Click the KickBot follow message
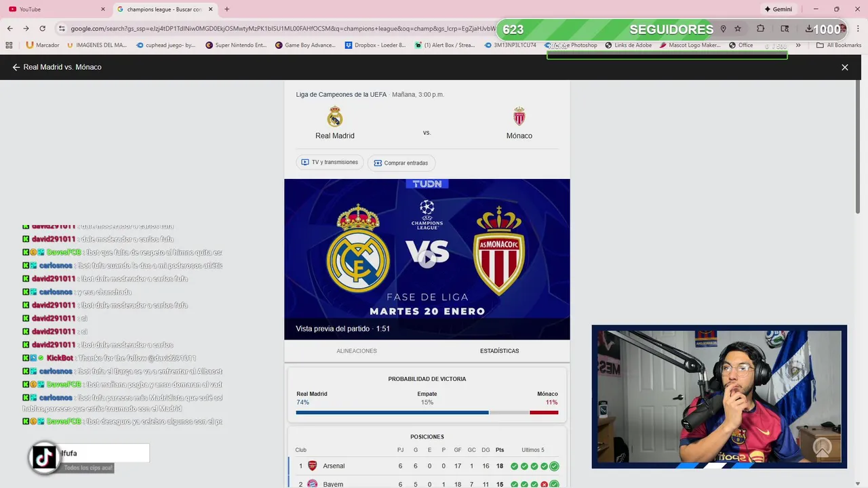The width and height of the screenshot is (868, 488). 109,358
